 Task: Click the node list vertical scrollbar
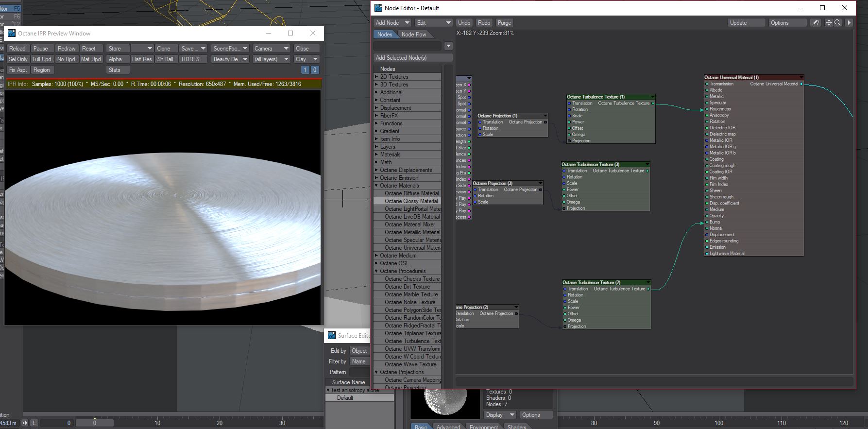coord(448,226)
